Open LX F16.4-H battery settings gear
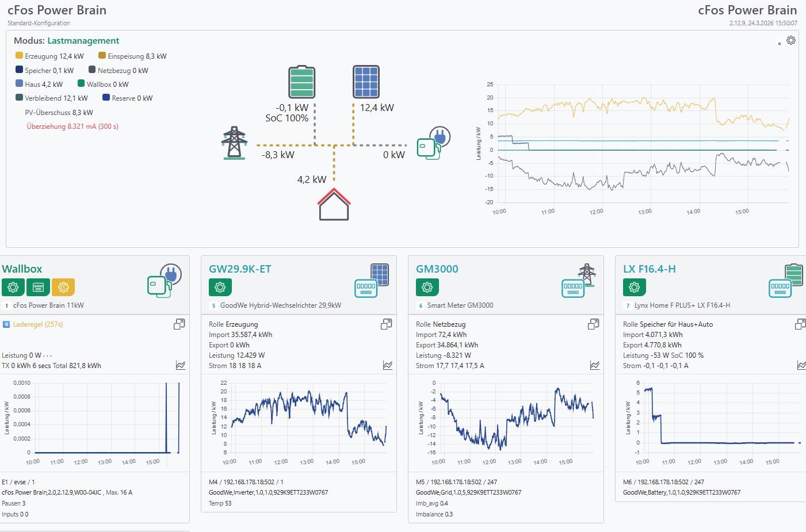The image size is (806, 532). click(634, 286)
